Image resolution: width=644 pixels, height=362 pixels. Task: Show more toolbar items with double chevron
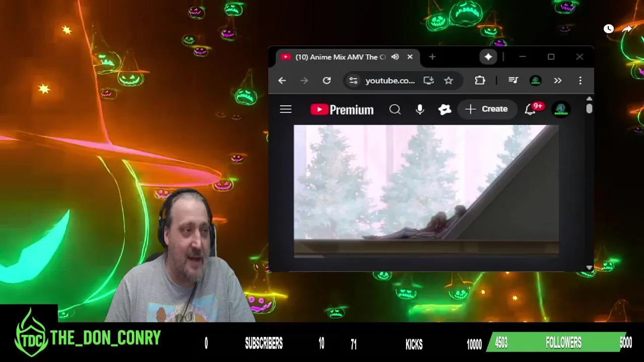[557, 80]
